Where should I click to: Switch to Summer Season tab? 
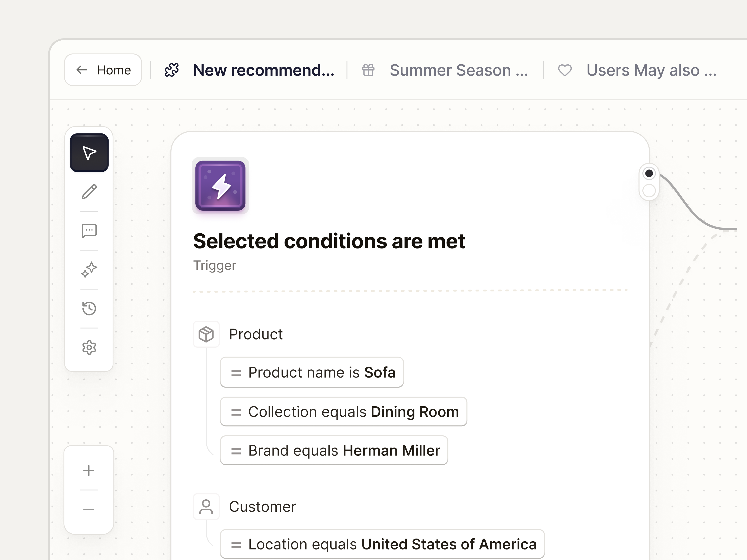click(459, 70)
